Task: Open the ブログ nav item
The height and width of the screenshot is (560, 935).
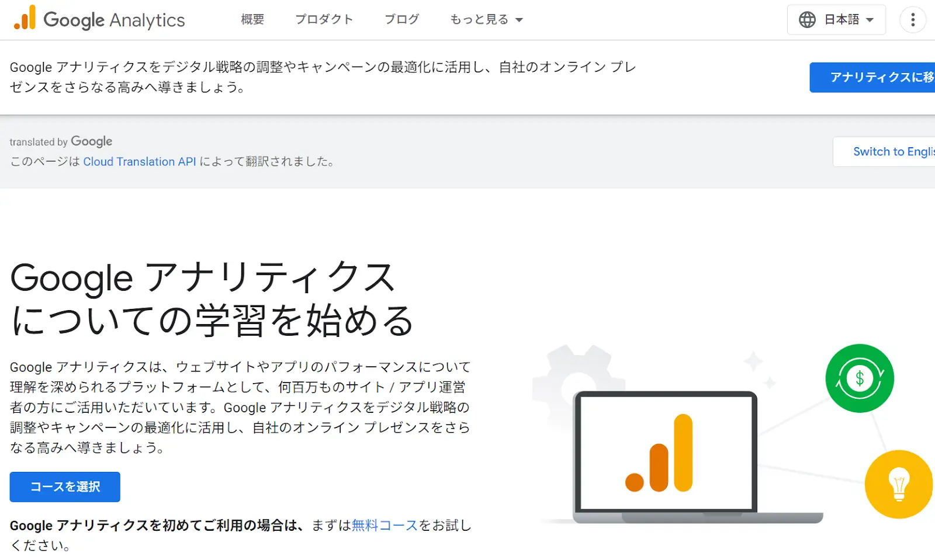Action: (x=402, y=19)
